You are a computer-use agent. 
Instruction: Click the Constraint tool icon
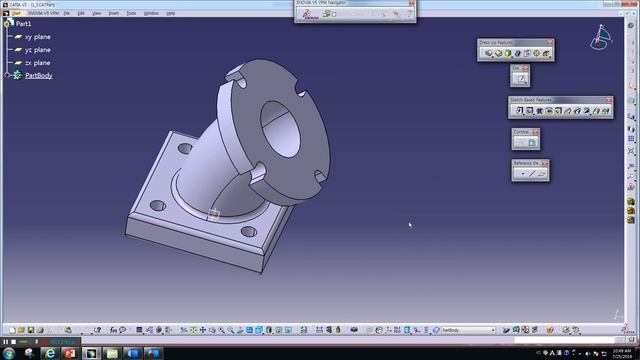[x=532, y=142]
